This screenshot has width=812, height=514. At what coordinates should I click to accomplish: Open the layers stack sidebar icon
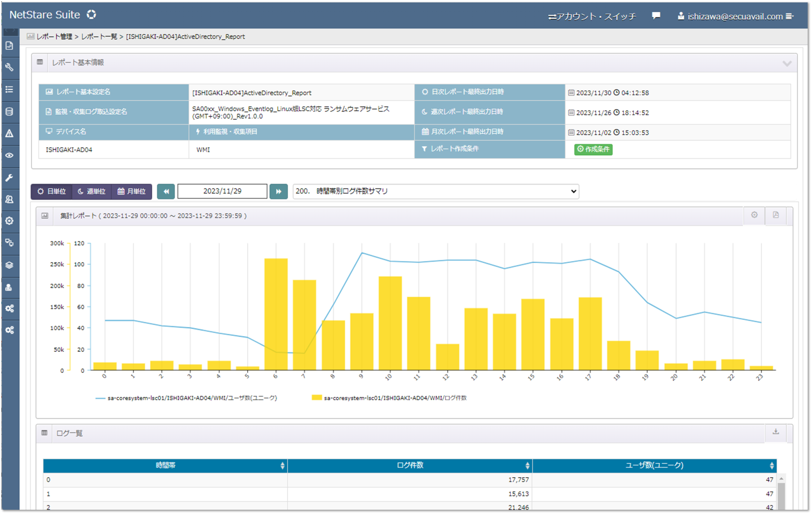(9, 265)
